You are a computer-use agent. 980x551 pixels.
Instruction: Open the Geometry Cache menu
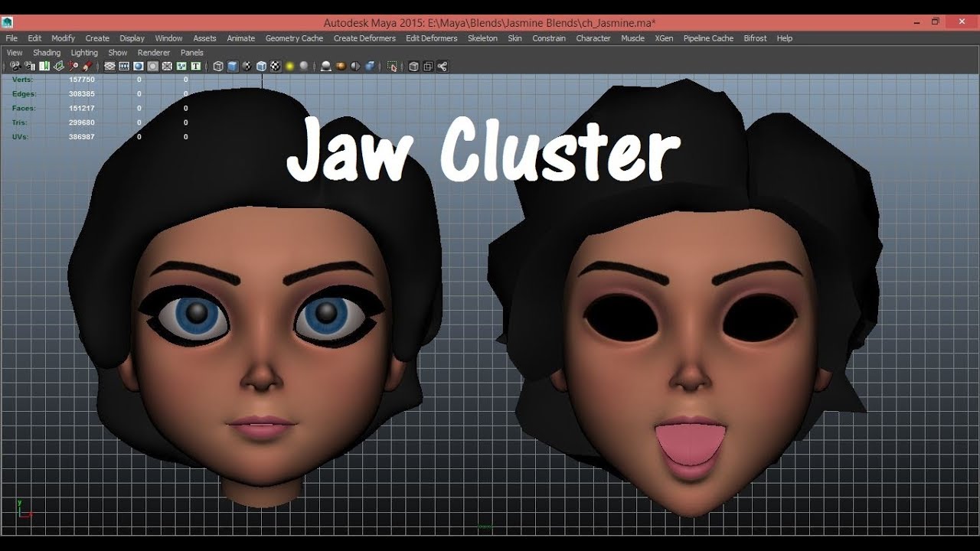click(x=294, y=38)
